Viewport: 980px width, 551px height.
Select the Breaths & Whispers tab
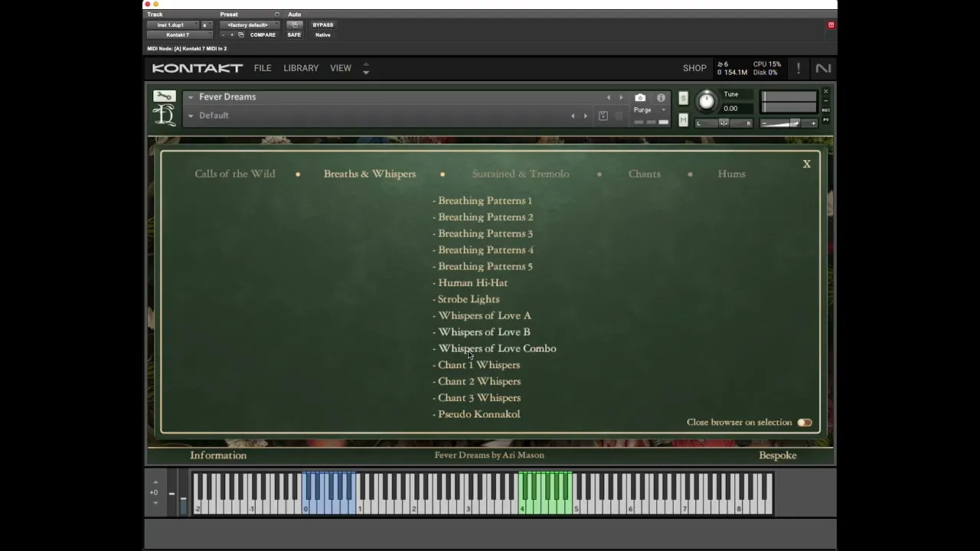click(370, 174)
